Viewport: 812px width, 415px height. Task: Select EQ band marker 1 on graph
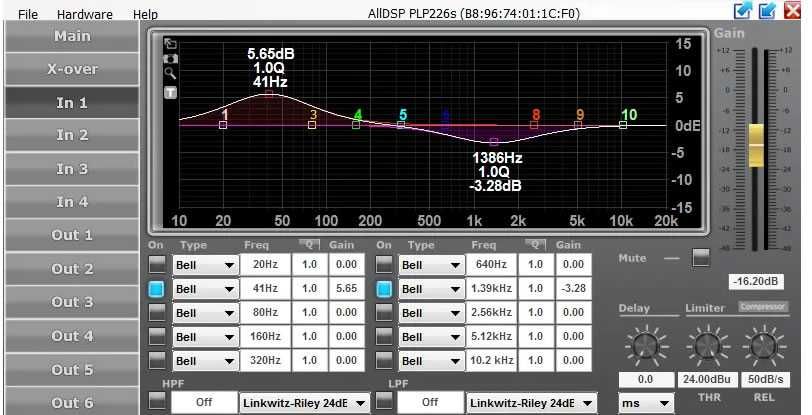223,125
